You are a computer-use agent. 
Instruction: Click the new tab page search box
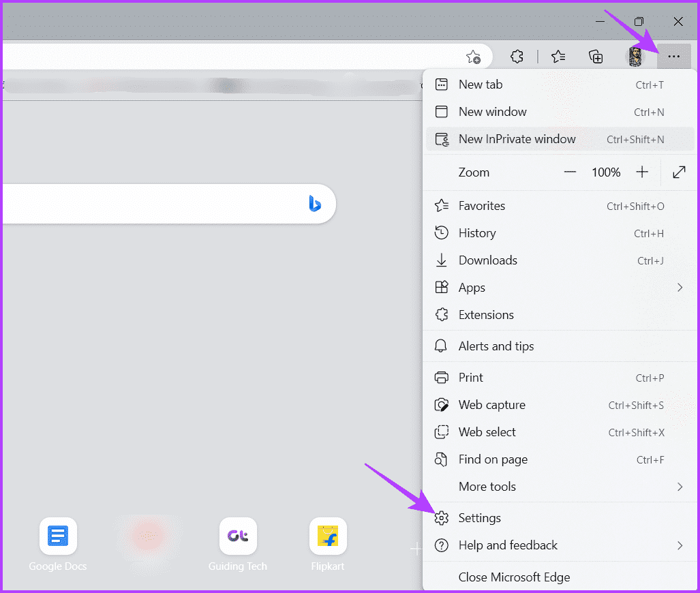[150, 203]
